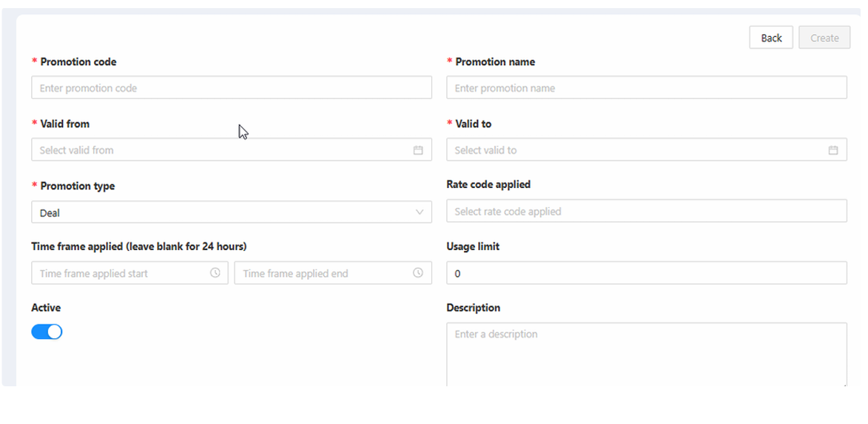
Task: Open the Valid to calendar icon
Action: (833, 150)
